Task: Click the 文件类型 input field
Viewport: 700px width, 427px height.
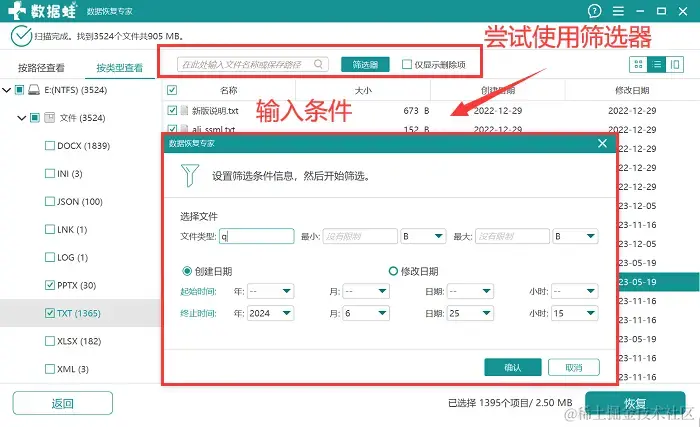Action: tap(257, 236)
